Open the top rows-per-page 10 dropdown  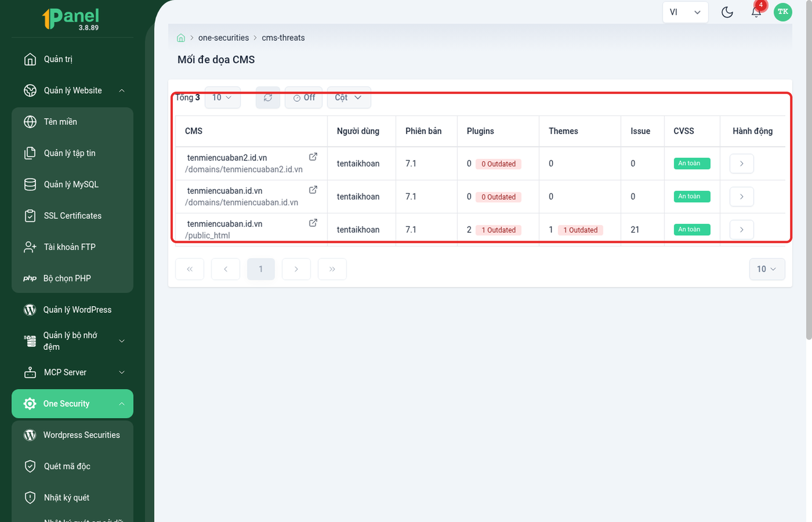pyautogui.click(x=223, y=97)
